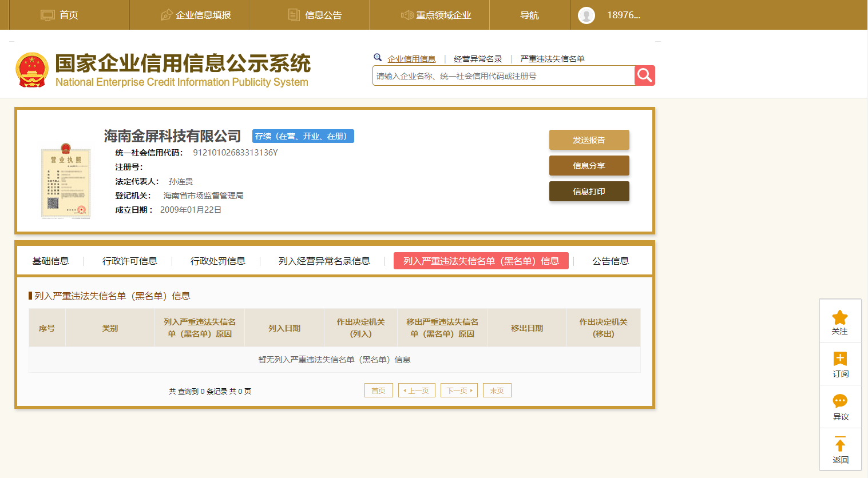Click the 移出日期 column header
The width and height of the screenshot is (868, 478).
pos(527,328)
